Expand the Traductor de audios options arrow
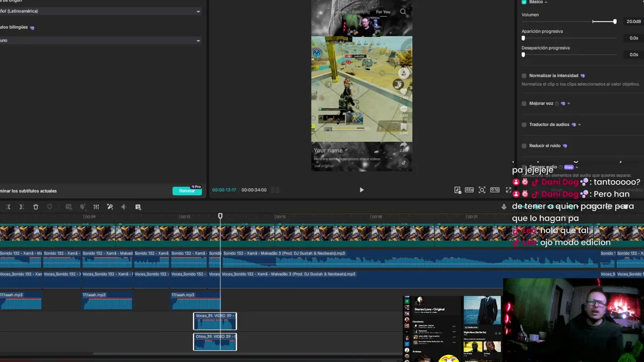Screen dimensions: 644x362 (580, 125)
